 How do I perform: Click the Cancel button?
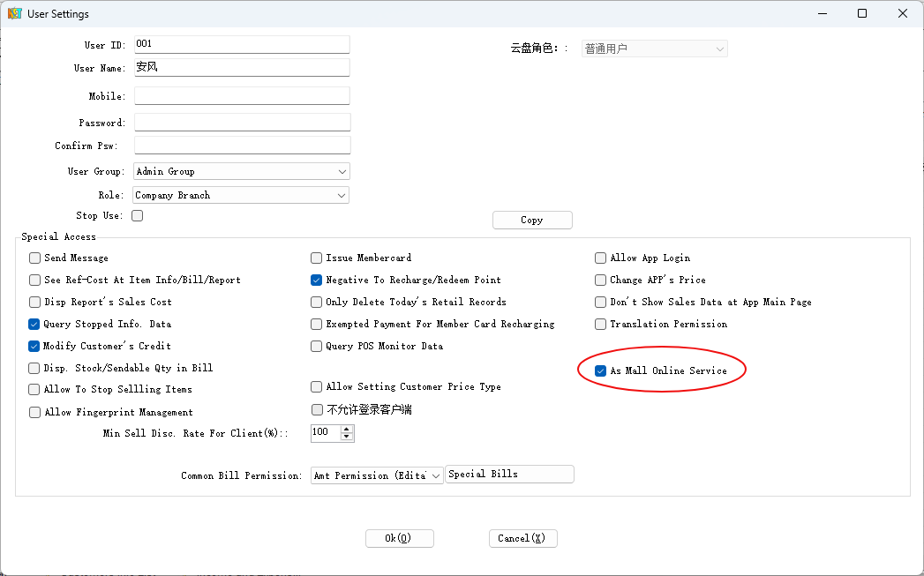pos(522,538)
